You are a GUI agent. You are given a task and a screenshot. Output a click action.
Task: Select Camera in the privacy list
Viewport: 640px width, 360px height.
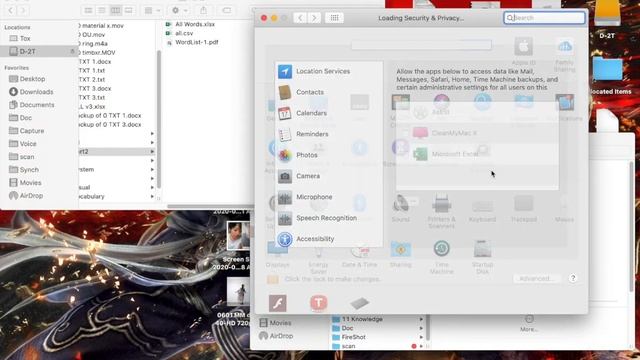[329, 176]
